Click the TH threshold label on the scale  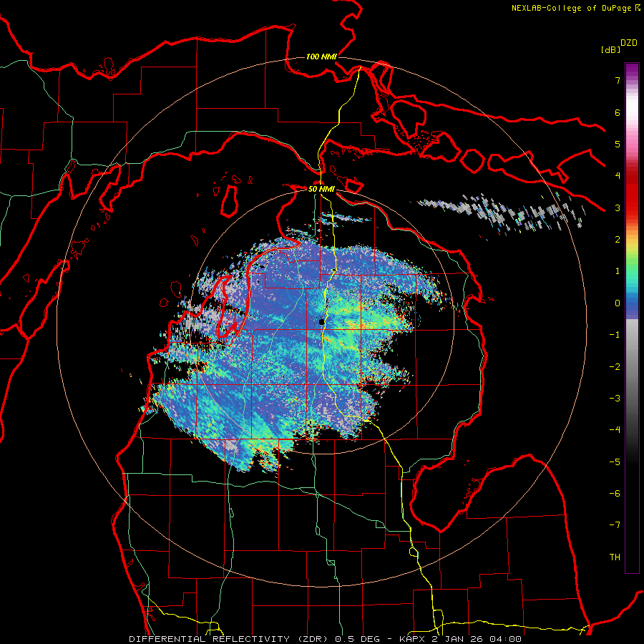615,557
